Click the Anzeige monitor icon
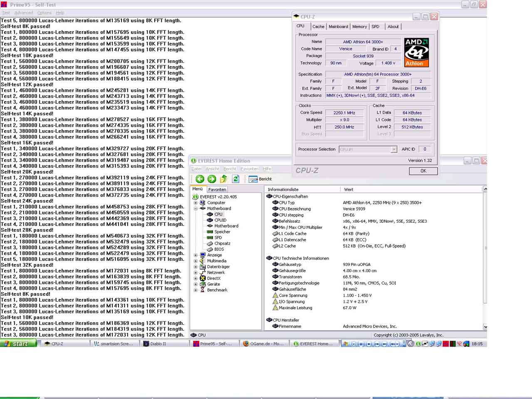Viewport: 532px width, 399px height. 203,255
